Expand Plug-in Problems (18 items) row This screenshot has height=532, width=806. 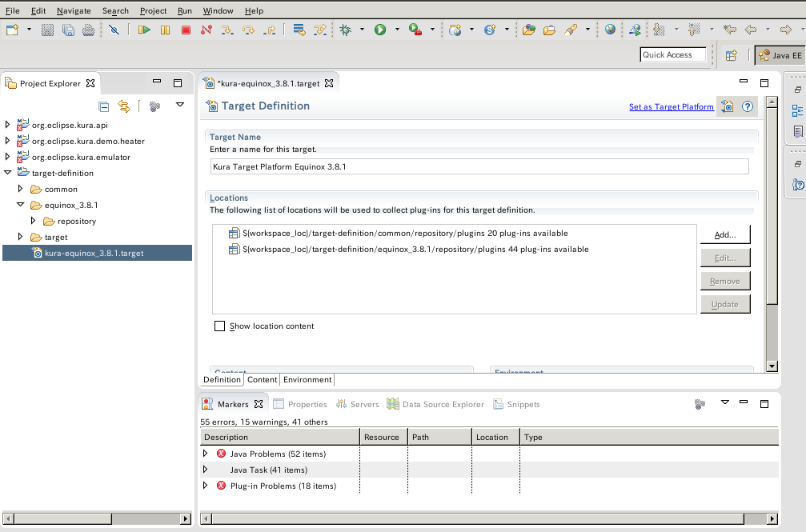click(205, 486)
